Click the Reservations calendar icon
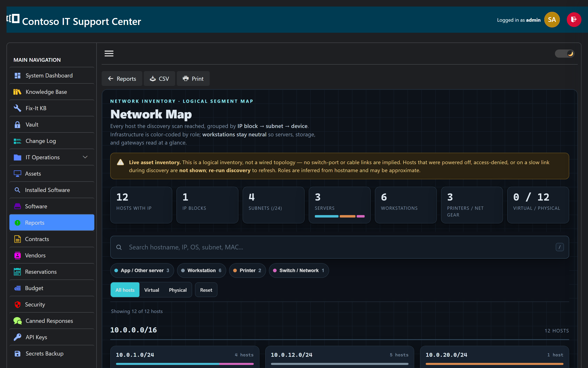The height and width of the screenshot is (368, 588). 18,272
